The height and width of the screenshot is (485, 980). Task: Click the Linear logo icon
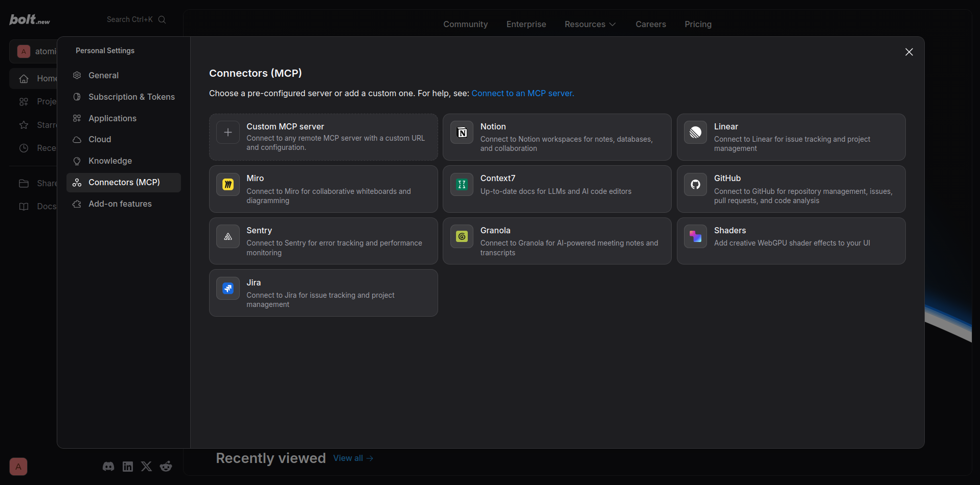(x=695, y=133)
